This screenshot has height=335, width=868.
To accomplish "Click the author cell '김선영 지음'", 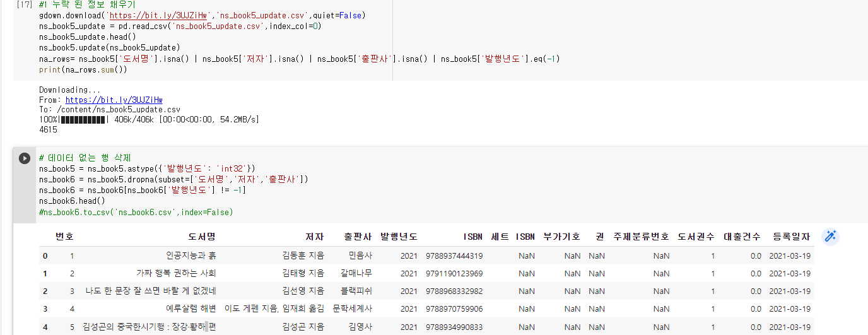I will coord(303,291).
